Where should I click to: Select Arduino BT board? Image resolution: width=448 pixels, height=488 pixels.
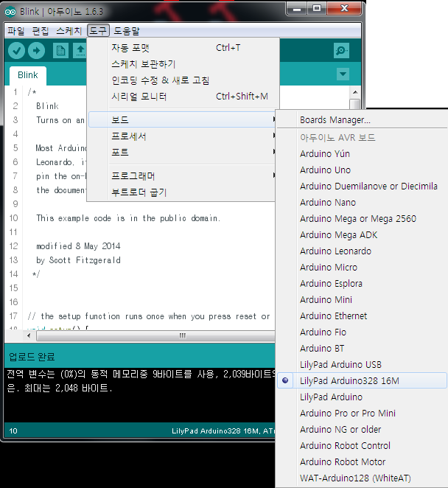click(x=362, y=348)
